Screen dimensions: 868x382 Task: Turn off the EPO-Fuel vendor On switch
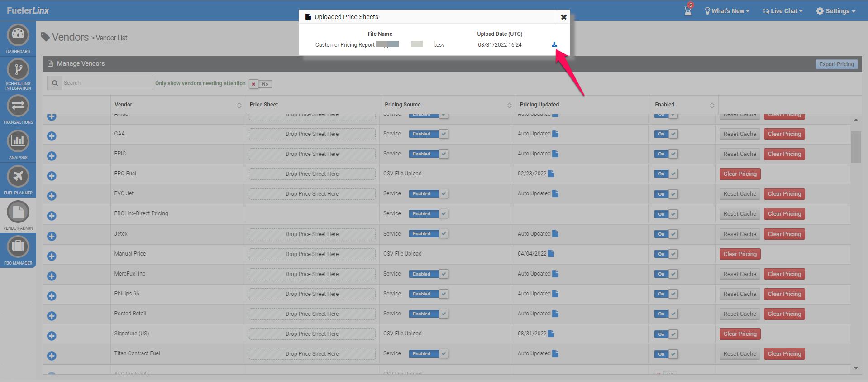[666, 174]
